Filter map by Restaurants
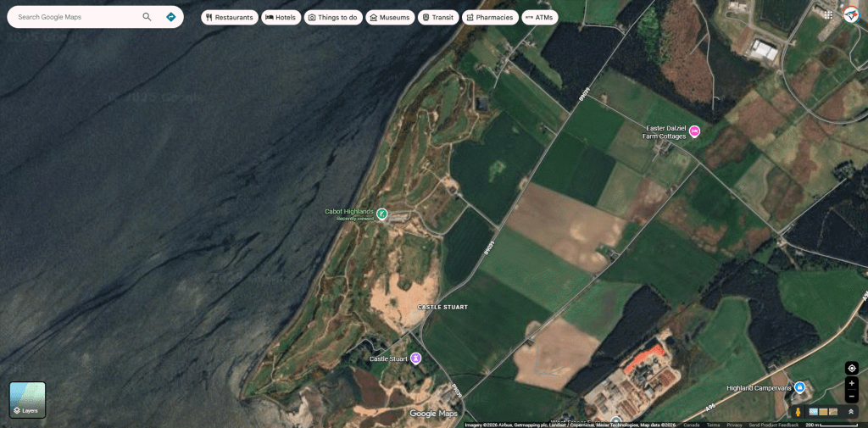Viewport: 868px width, 428px height. tap(230, 17)
